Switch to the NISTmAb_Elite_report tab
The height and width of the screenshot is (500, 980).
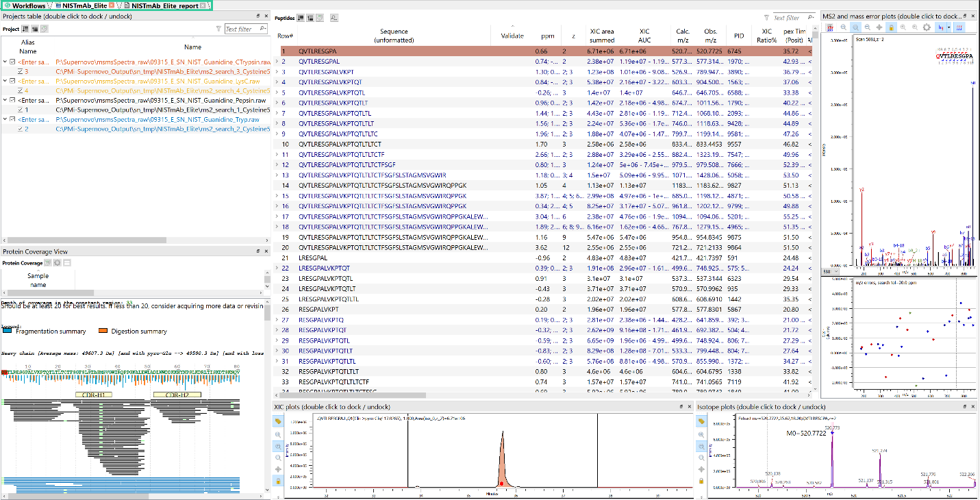coord(165,5)
